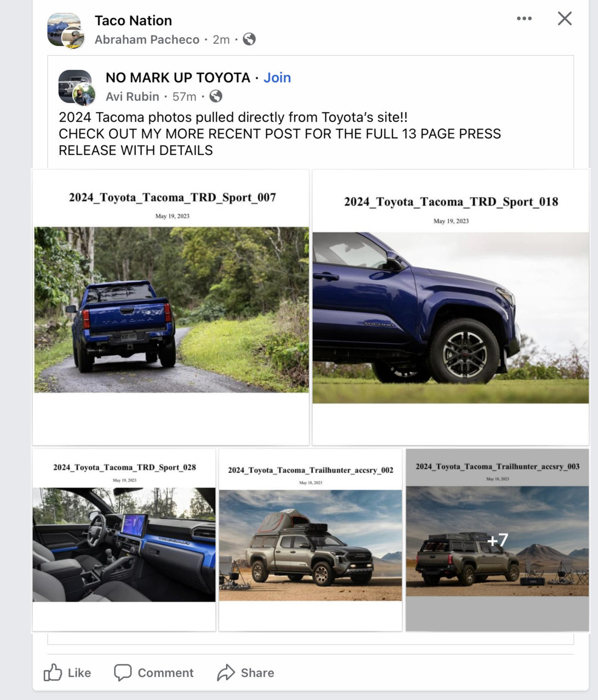Click the globe privacy icon beside 57m
The width and height of the screenshot is (598, 700).
click(x=216, y=96)
